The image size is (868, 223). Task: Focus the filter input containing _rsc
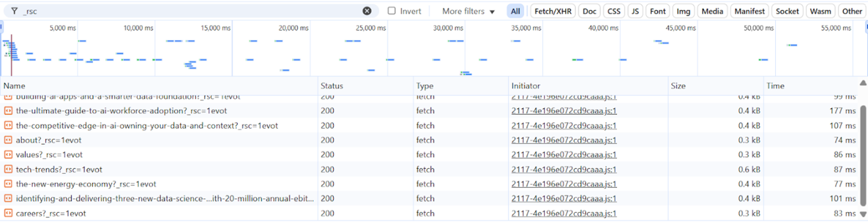[x=191, y=11]
